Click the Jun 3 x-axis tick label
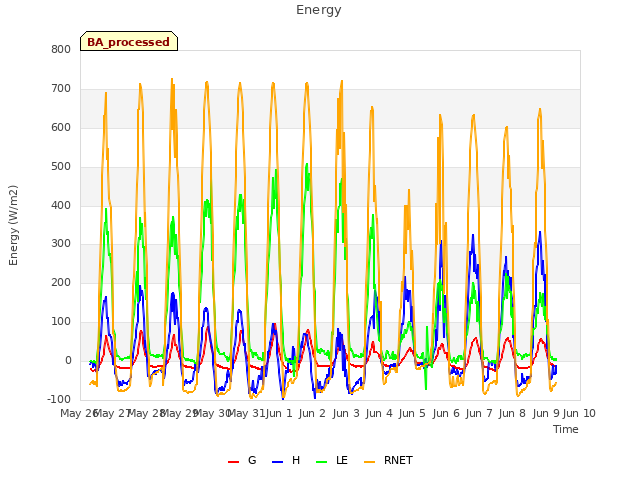 coord(346,413)
